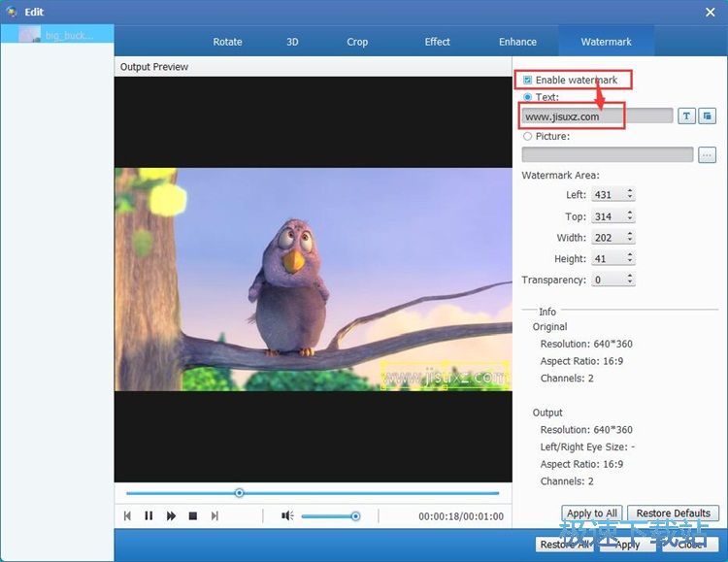Click the Apply button
The image size is (728, 562).
click(x=627, y=545)
